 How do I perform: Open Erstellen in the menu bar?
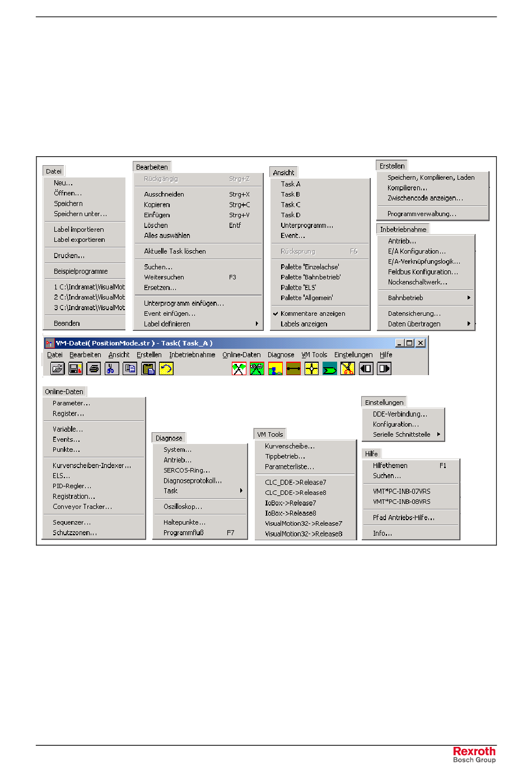point(149,355)
